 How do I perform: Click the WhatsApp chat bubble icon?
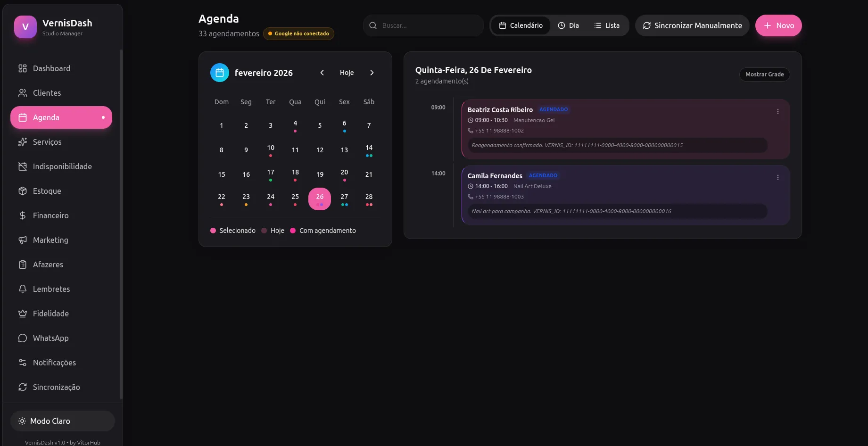23,338
